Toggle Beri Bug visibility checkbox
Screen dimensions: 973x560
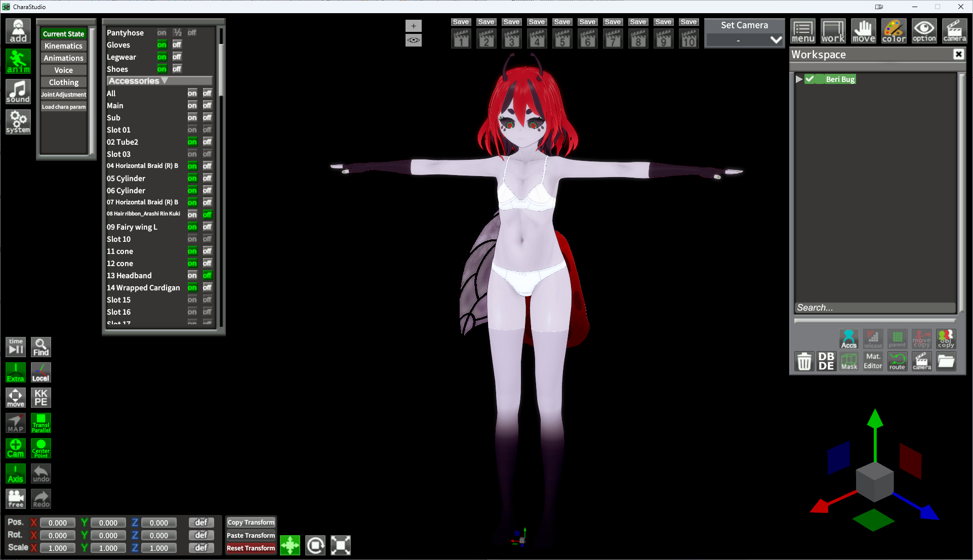[x=810, y=79]
